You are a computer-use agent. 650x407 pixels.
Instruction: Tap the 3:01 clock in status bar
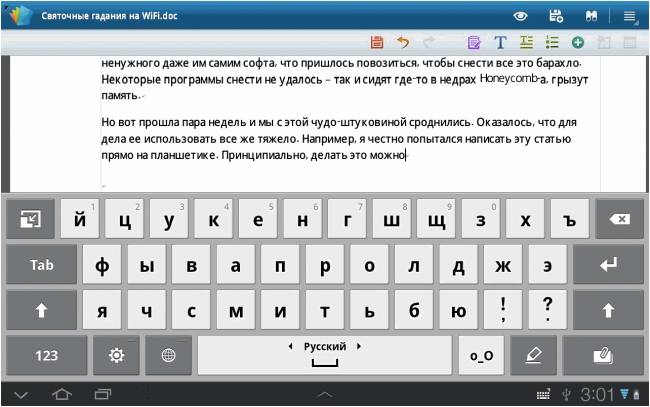click(x=597, y=395)
